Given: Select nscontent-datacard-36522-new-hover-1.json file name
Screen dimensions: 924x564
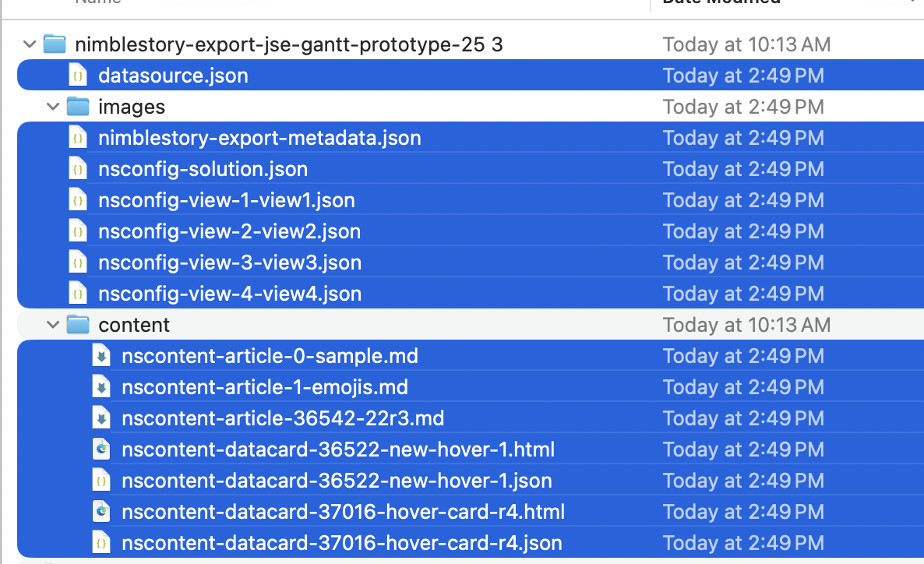Looking at the screenshot, I should 337,481.
